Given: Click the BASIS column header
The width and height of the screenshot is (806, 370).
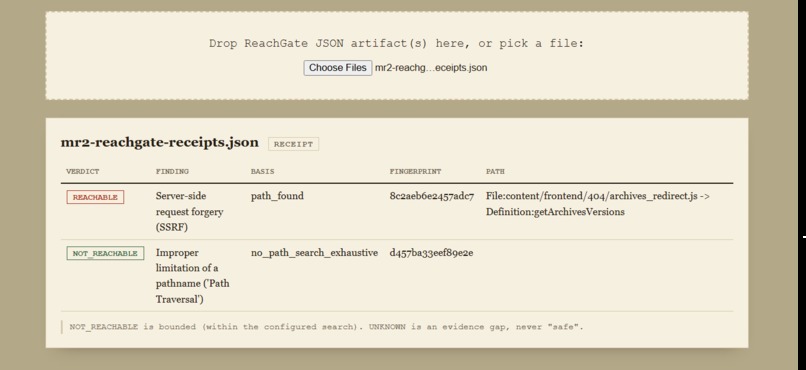Looking at the screenshot, I should pos(262,172).
